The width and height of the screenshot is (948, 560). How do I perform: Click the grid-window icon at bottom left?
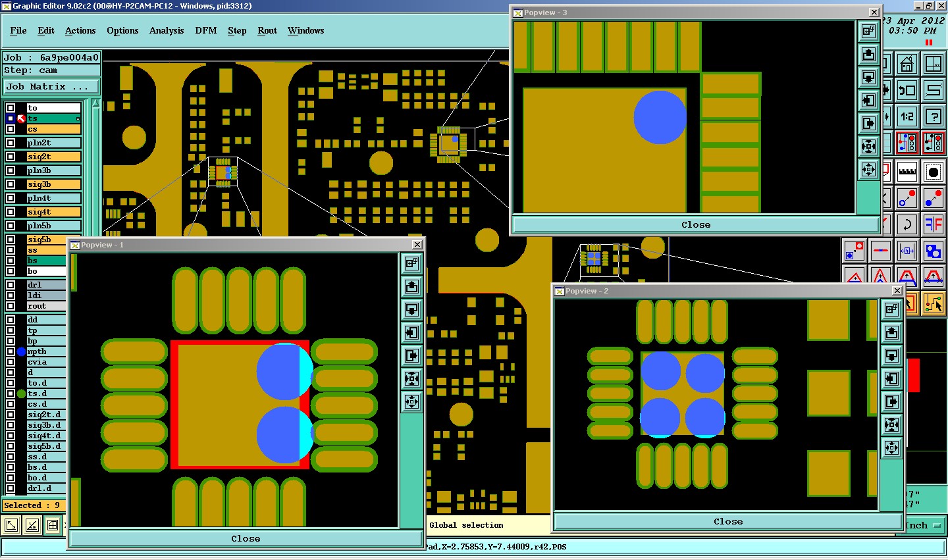53,525
